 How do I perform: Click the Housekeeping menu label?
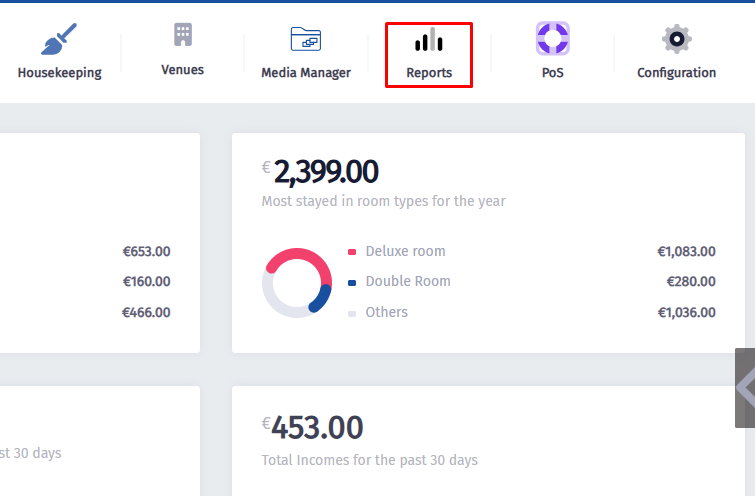tap(60, 73)
